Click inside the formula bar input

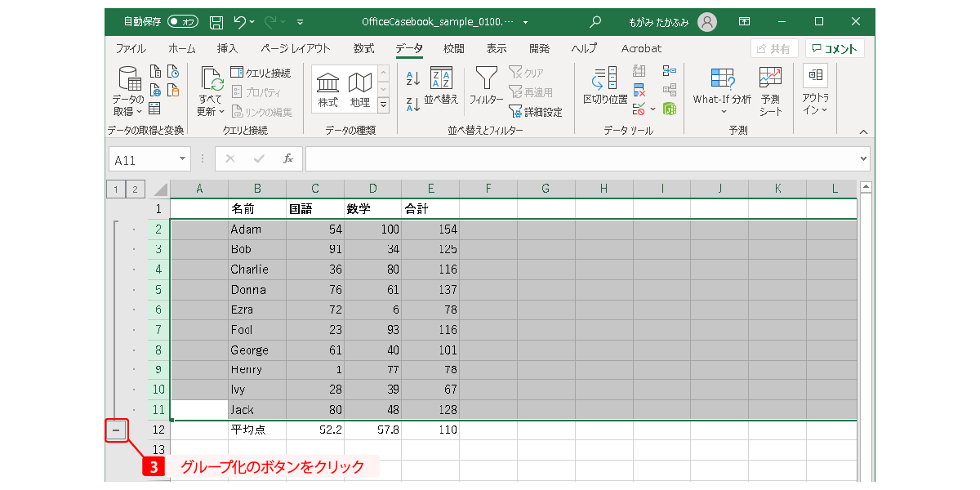pos(580,159)
